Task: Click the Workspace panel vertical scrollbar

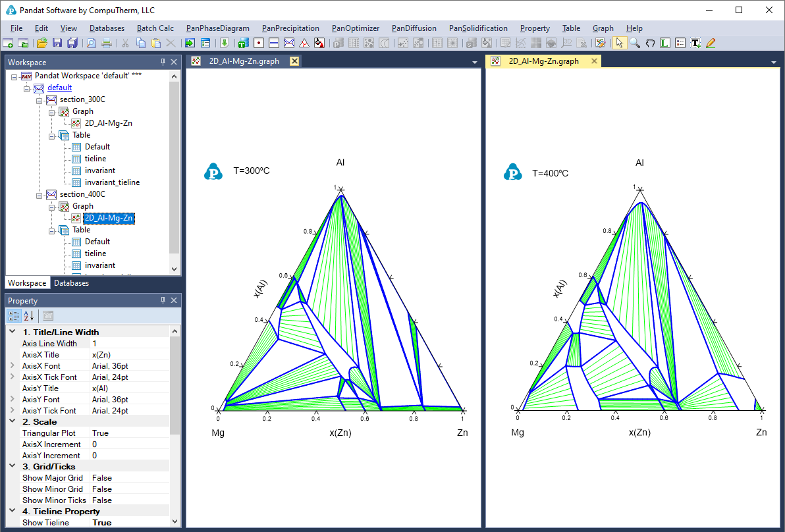Action: 175,165
